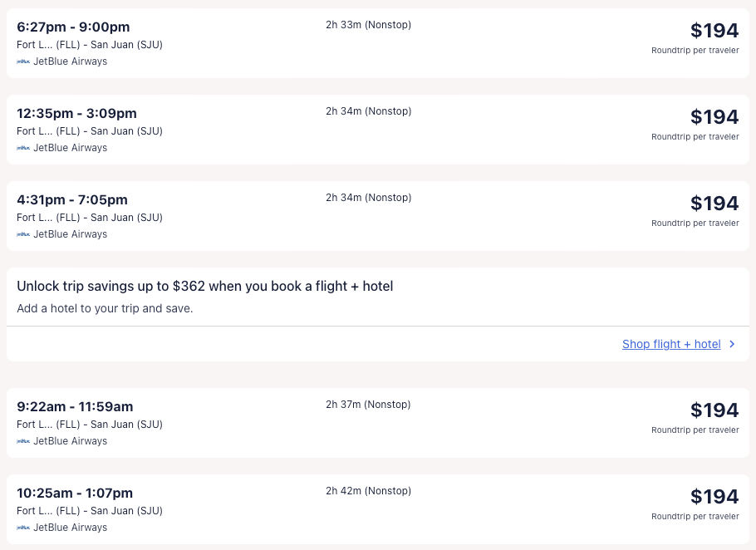Viewport: 756px width, 550px height.
Task: Click chevron arrow beside Shop flight + hotel
Action: click(732, 344)
